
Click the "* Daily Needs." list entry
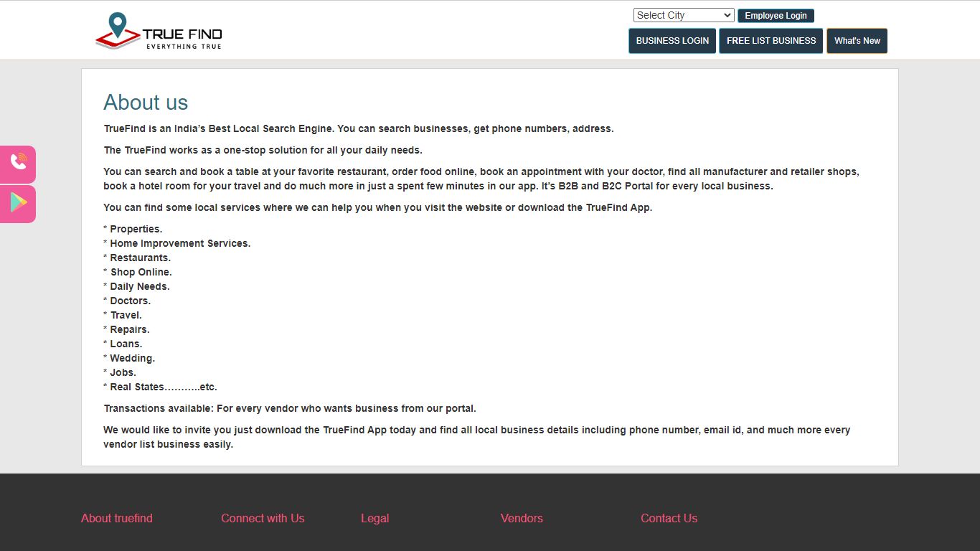136,286
